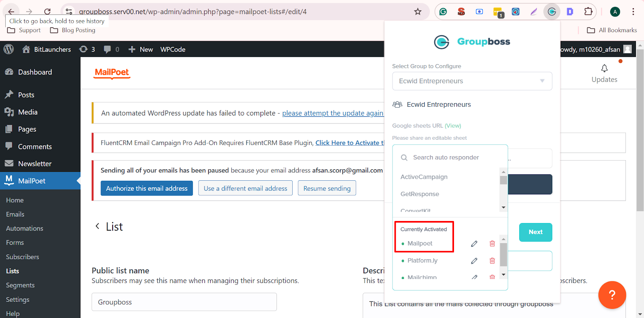Open WPCode in the admin bar
Viewport: 644px width, 318px height.
[x=173, y=49]
